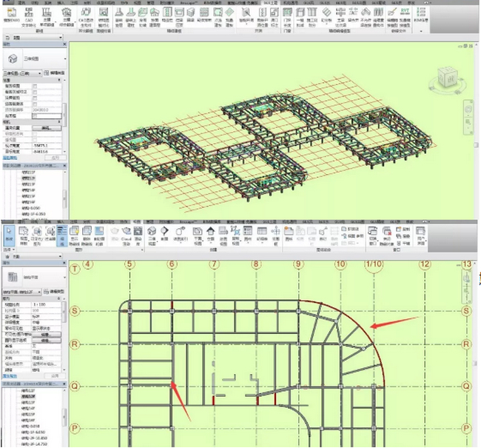Image resolution: width=481 pixels, height=448 pixels.
Task: Click the 剖面框 value field in 3D properties
Action: [47, 116]
